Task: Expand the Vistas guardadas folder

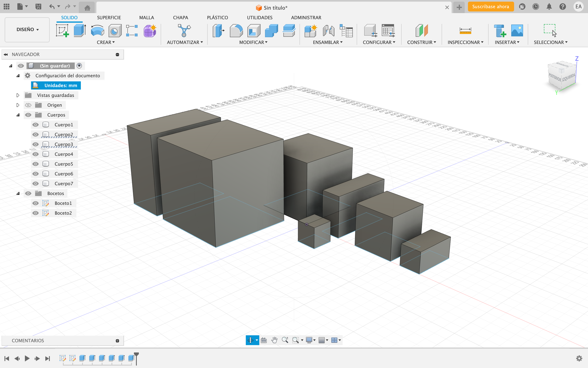Action: [18, 95]
